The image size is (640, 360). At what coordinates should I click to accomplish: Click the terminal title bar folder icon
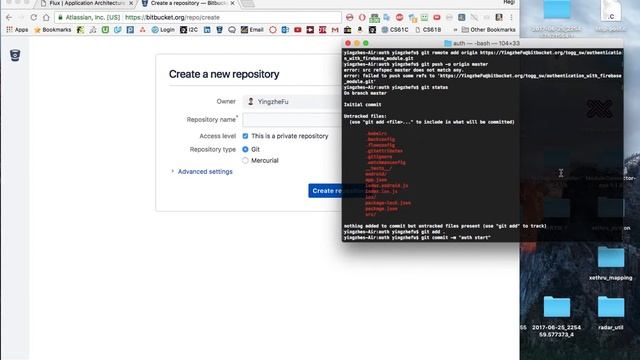[x=448, y=43]
